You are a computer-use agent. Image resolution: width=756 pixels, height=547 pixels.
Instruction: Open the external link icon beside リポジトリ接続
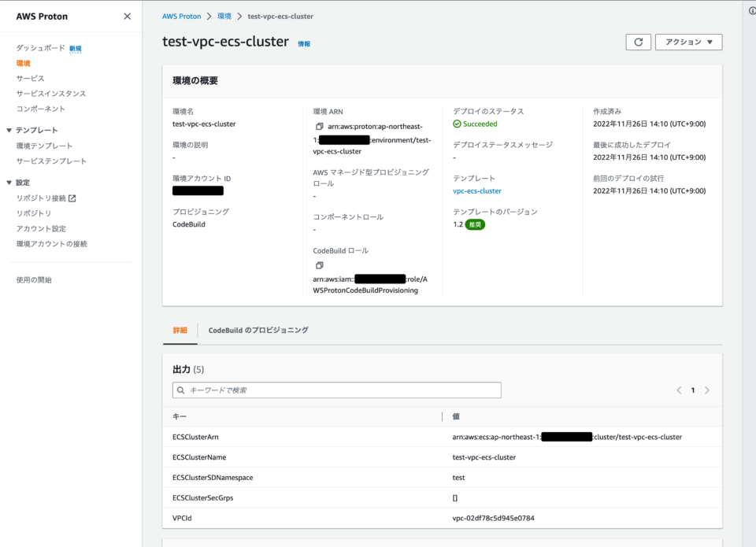[x=72, y=198]
